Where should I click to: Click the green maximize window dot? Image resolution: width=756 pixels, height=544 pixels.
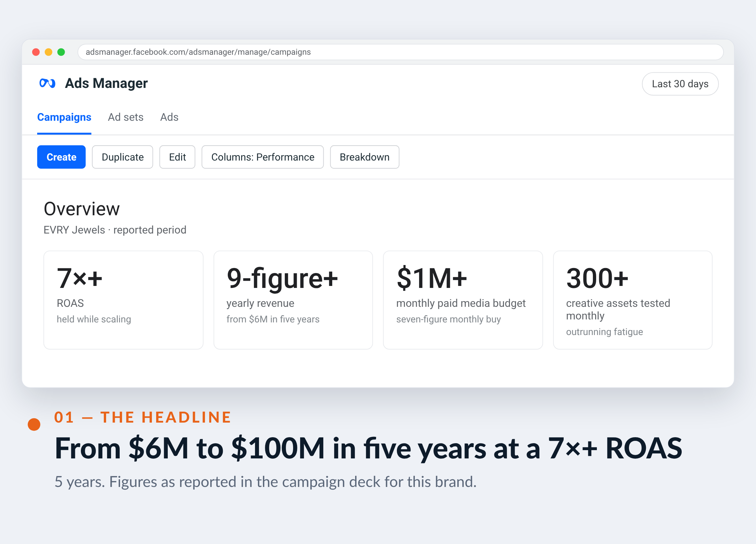(x=61, y=52)
